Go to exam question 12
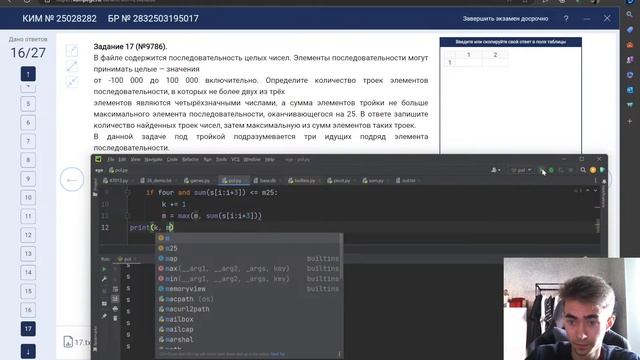The width and height of the screenshot is (640, 360). (28, 235)
